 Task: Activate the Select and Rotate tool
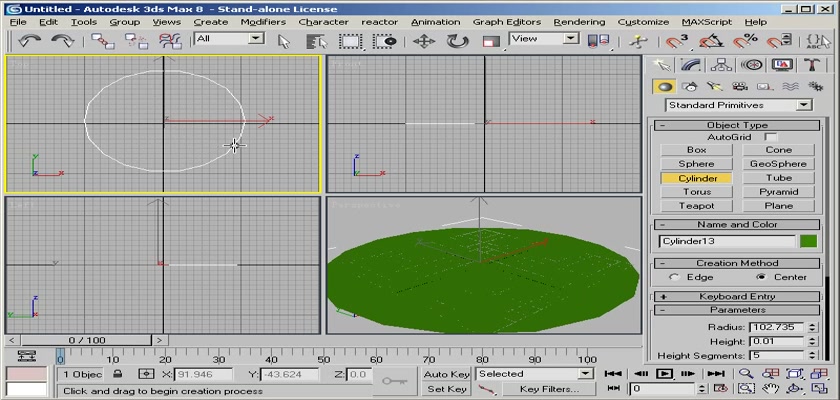coord(458,41)
